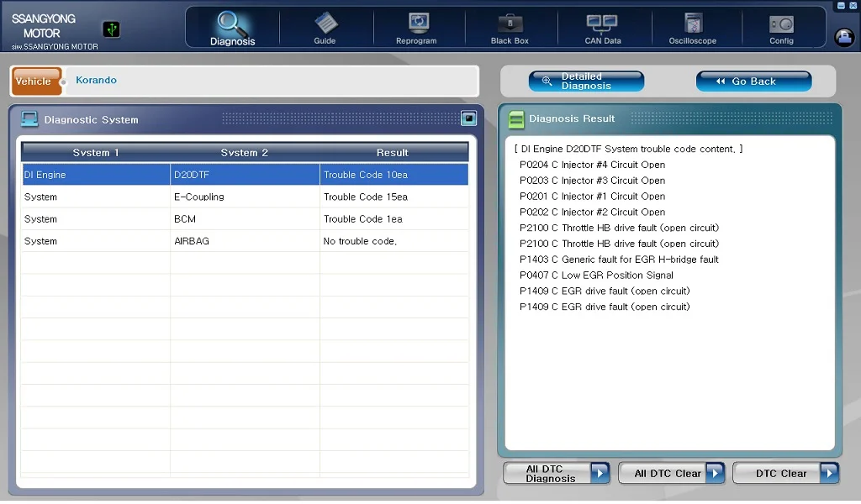Click the All DTC Clear arrow icon
This screenshot has height=504, width=861.
click(715, 473)
